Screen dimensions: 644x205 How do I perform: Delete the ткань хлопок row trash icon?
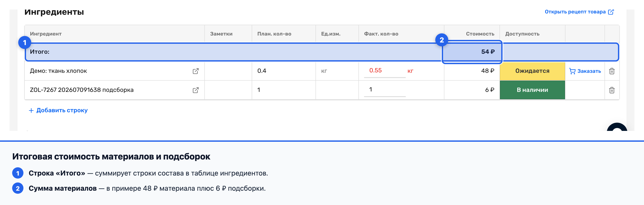click(x=612, y=71)
